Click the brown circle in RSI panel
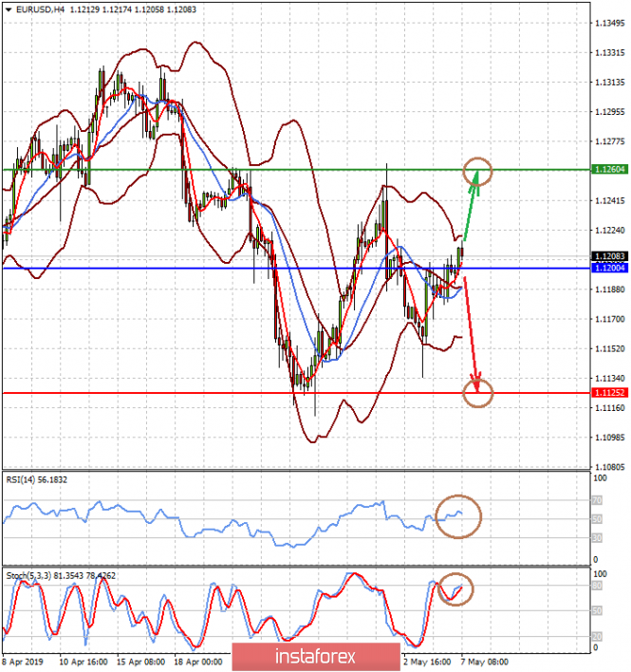631x672 pixels. (x=458, y=516)
